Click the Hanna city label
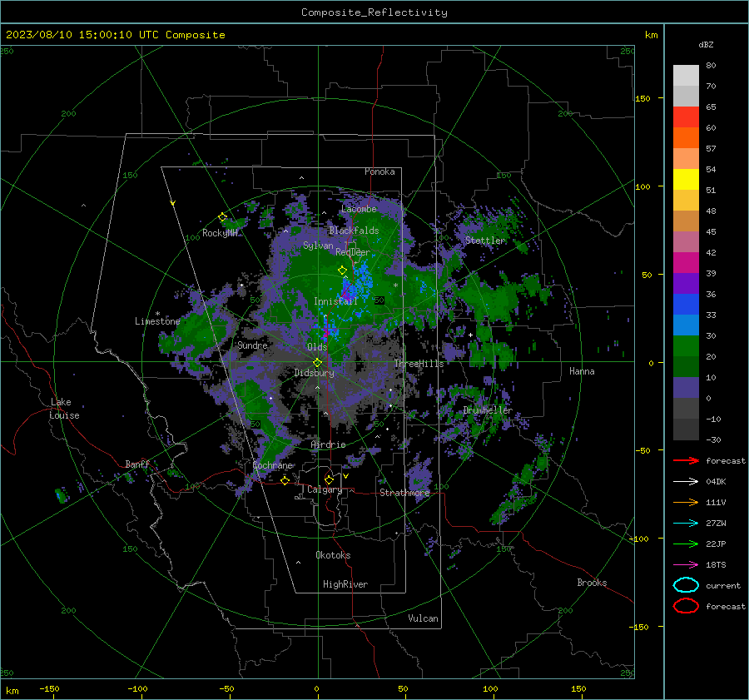749x700 pixels. coord(582,371)
